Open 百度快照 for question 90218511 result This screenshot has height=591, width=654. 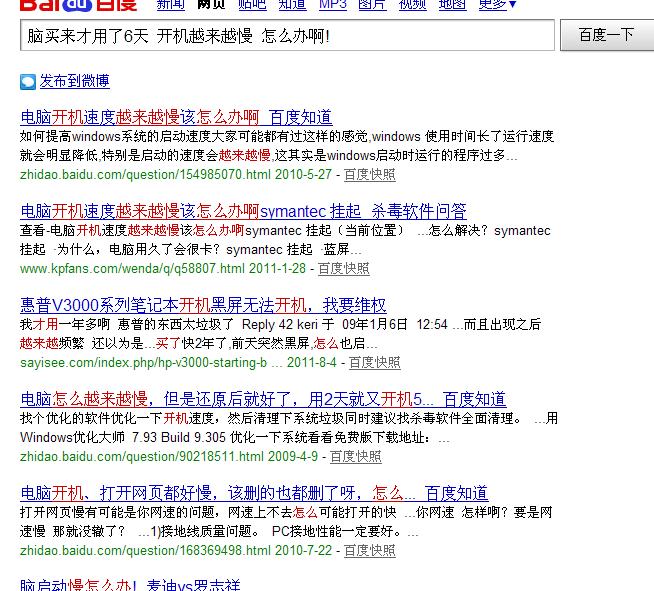pyautogui.click(x=356, y=456)
